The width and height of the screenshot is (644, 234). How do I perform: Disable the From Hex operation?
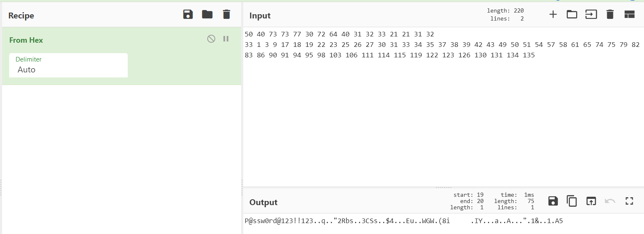pos(211,39)
